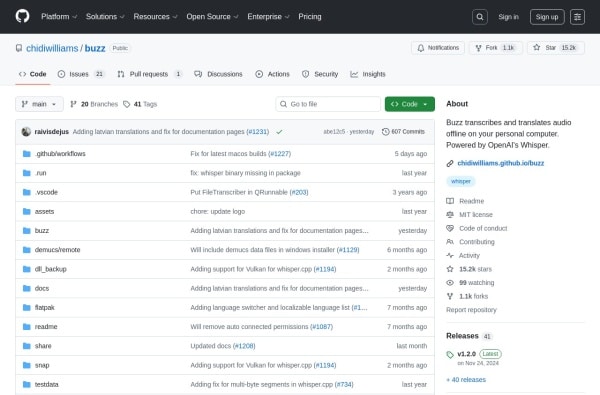Open the search magnifier button
Screen dimensions: 600x395
(479, 17)
